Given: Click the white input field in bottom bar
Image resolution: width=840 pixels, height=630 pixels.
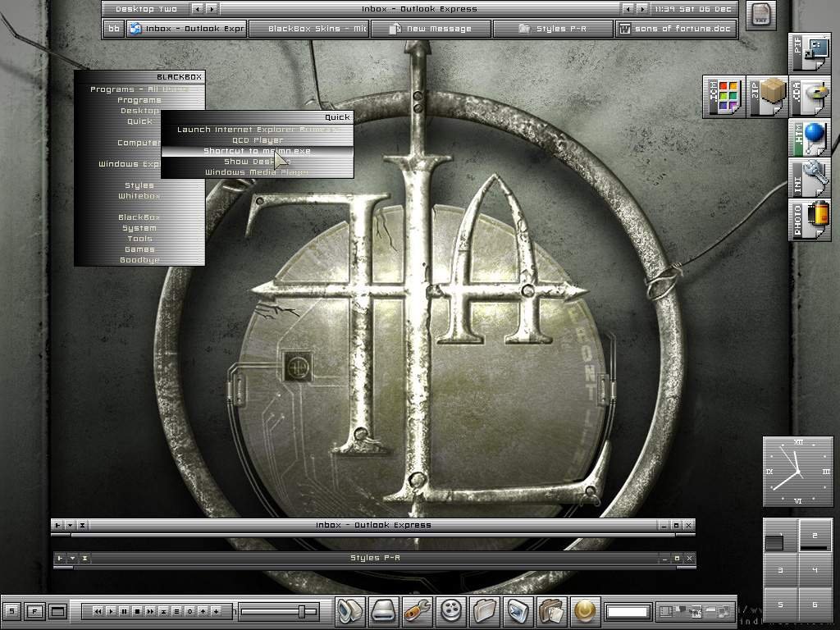Looking at the screenshot, I should tap(628, 611).
